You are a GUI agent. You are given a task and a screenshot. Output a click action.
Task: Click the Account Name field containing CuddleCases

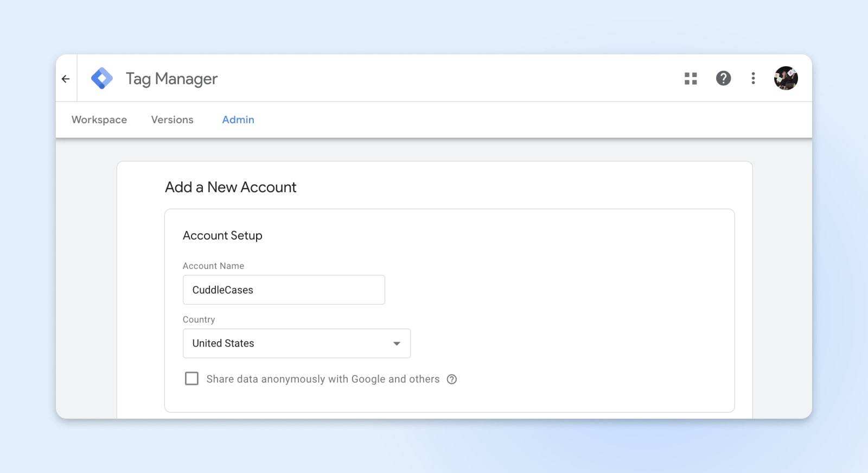284,289
